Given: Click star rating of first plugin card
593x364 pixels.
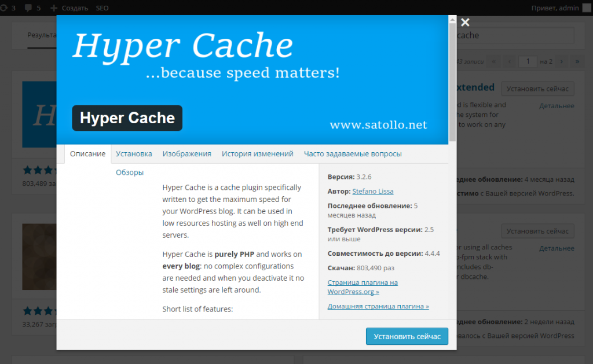Looking at the screenshot, I should 39,170.
